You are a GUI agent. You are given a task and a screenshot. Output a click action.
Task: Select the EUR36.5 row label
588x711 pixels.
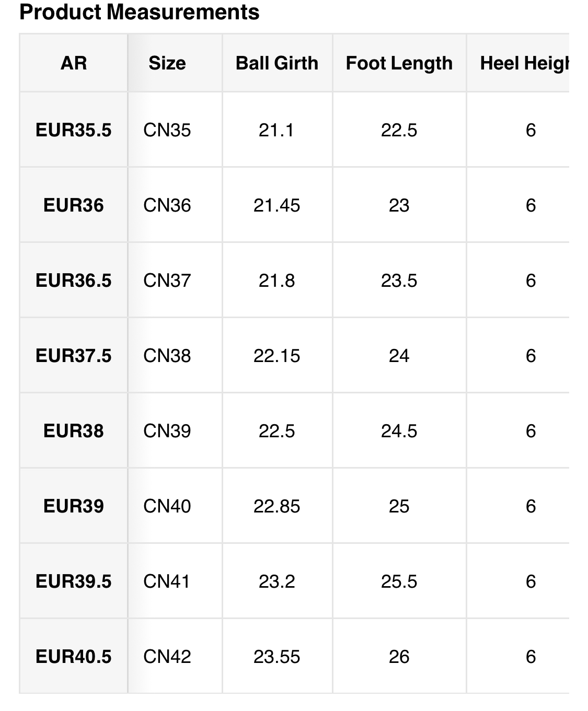click(74, 281)
